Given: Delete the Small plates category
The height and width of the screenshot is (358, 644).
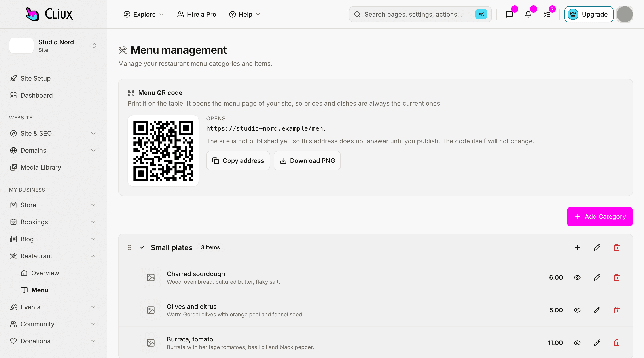Looking at the screenshot, I should 616,247.
